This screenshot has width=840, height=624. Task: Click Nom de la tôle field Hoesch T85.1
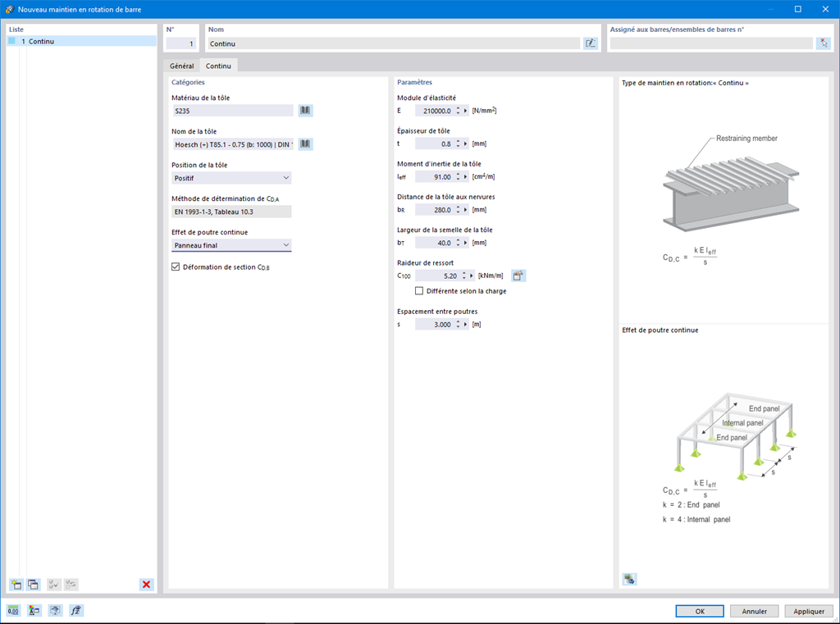(x=232, y=144)
